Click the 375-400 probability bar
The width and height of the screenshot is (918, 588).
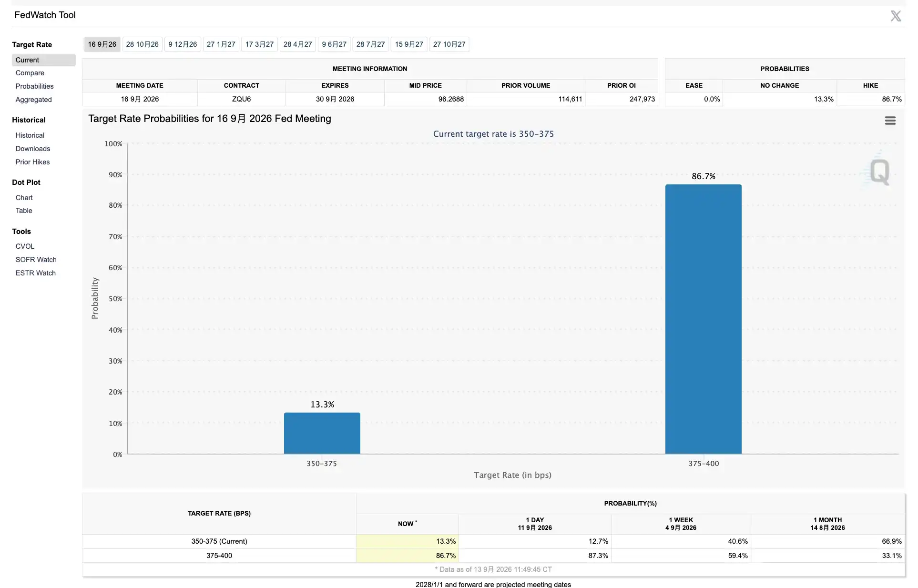704,319
